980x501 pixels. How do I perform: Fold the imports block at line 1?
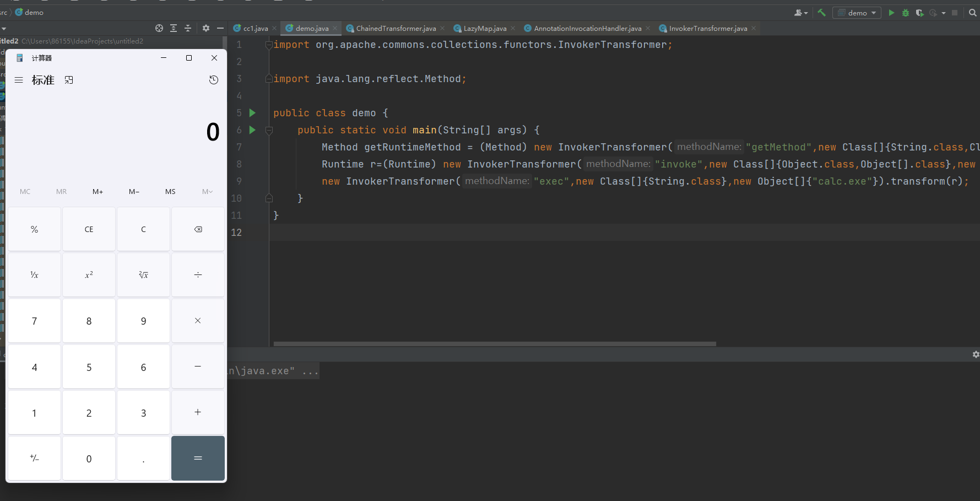click(x=269, y=45)
